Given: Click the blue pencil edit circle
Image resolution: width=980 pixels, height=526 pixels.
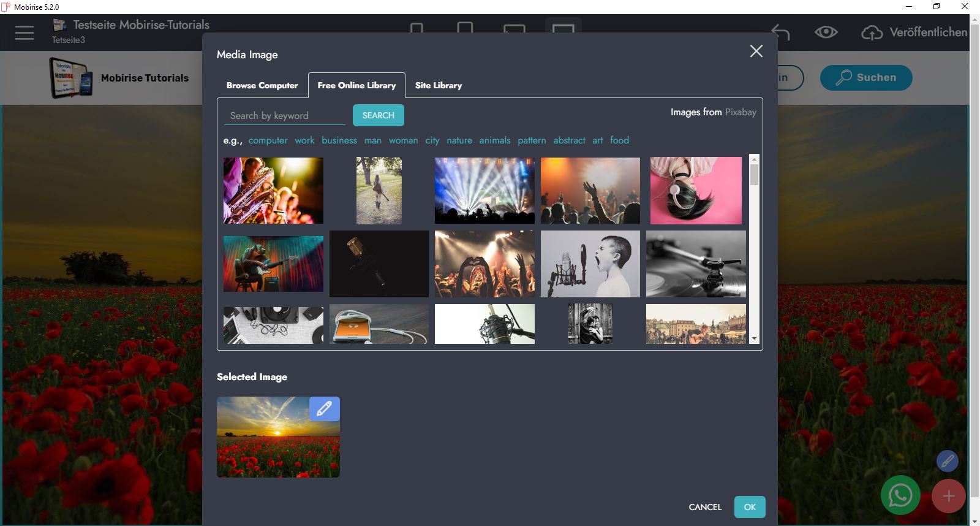Looking at the screenshot, I should 947,461.
